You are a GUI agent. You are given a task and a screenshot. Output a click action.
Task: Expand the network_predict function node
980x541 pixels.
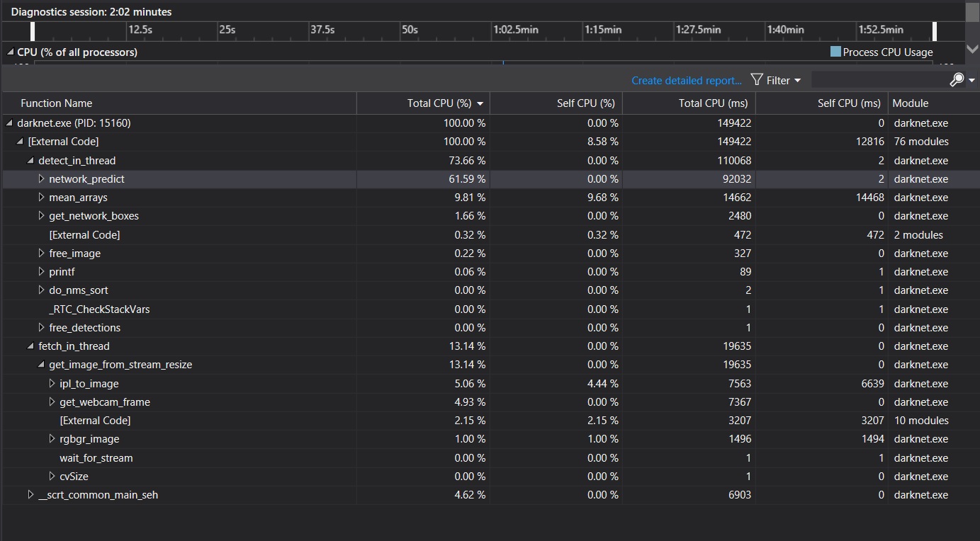(42, 178)
